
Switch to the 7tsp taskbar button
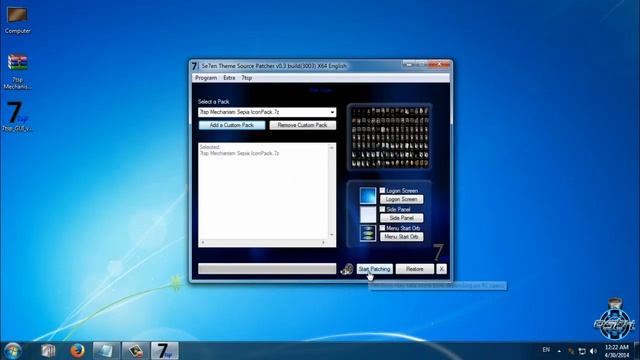pos(165,351)
